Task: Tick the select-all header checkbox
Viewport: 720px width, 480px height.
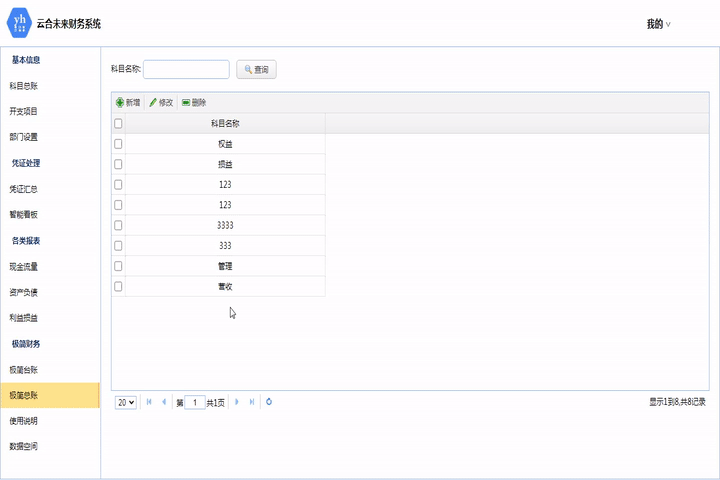Action: pos(118,124)
